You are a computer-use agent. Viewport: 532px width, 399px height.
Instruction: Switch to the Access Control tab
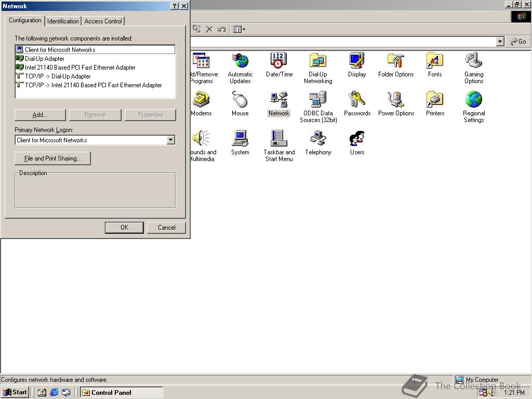point(103,21)
